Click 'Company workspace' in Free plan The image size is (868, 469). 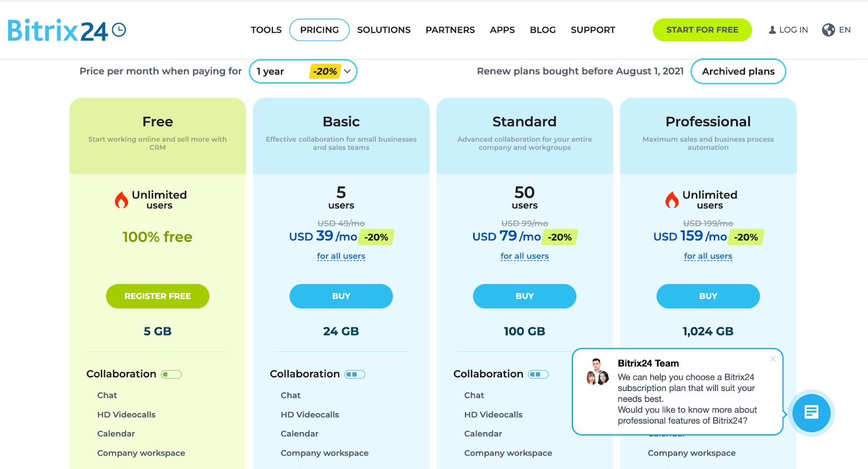pyautogui.click(x=141, y=453)
